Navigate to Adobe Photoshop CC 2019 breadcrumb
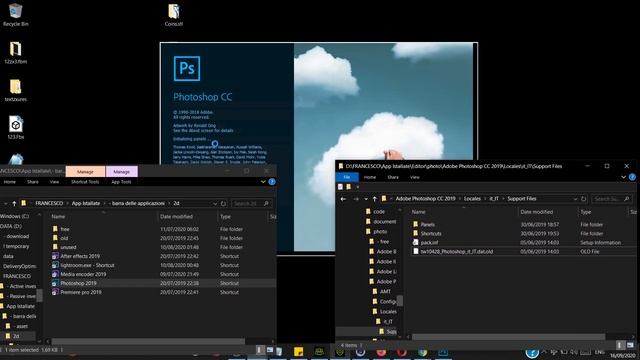The width and height of the screenshot is (640, 360). pos(425,199)
